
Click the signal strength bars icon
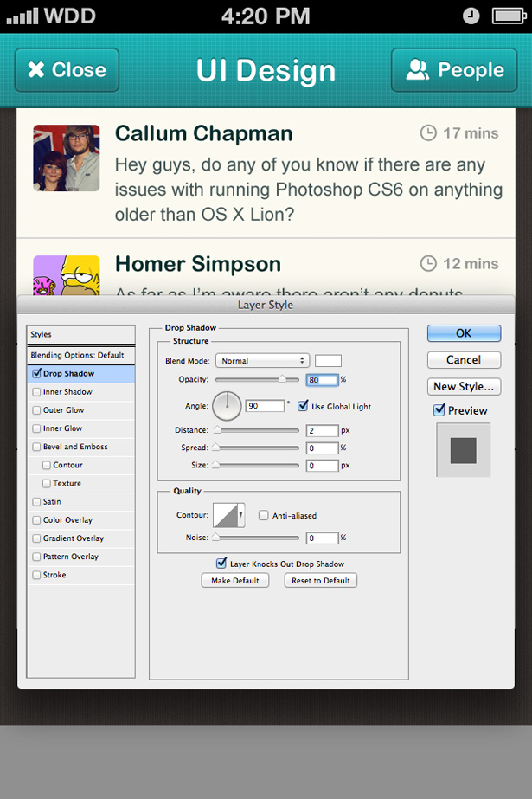coord(21,16)
